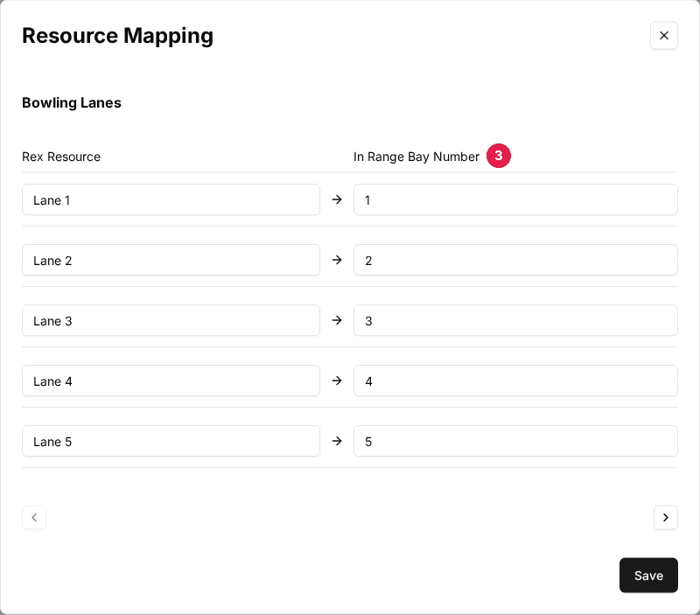
Task: Focus the bay number field for Lane 1
Action: [x=515, y=199]
